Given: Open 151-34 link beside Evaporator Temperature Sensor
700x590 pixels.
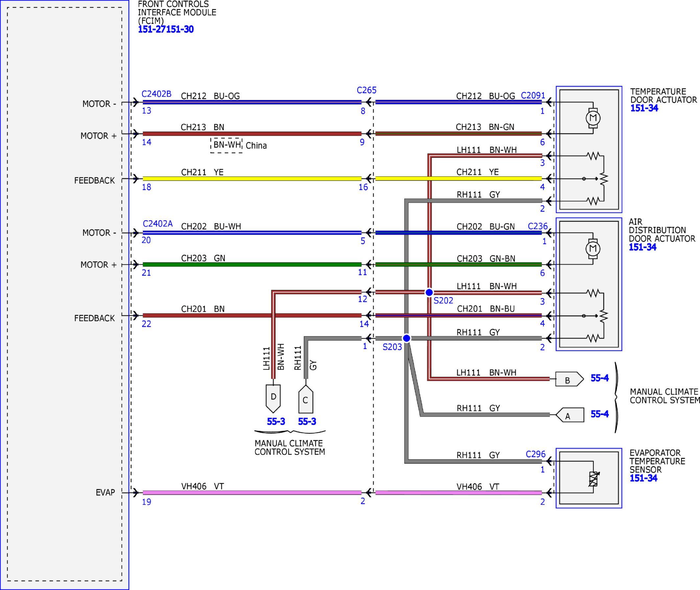Looking at the screenshot, I should [643, 478].
